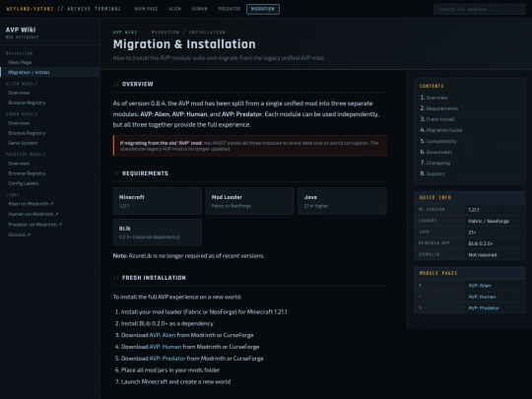Jump to Compatibility in Contents
The image size is (532, 399).
[441, 141]
